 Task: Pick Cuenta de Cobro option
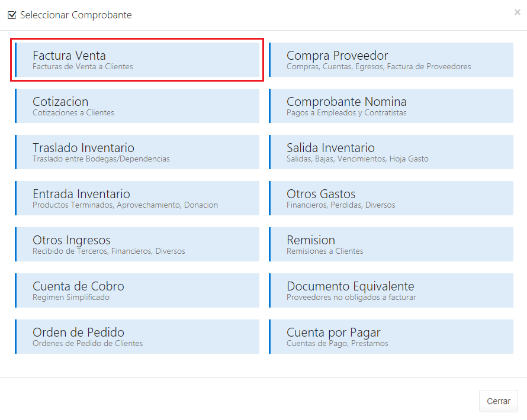pyautogui.click(x=137, y=290)
